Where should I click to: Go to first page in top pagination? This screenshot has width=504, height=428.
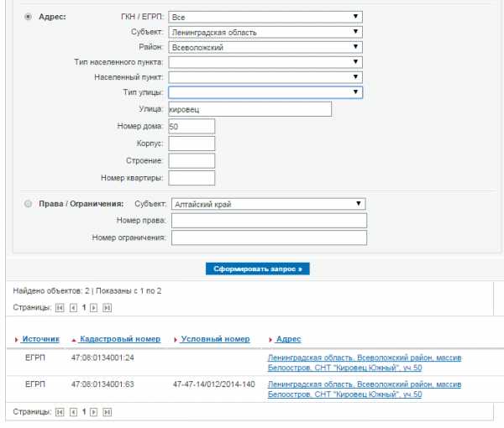click(x=60, y=308)
